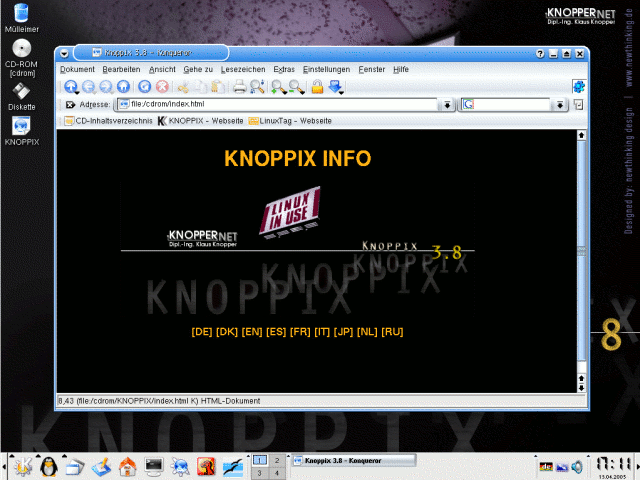Click the animated KDE gear icon
Viewport: 640px width, 480px height.
pyautogui.click(x=578, y=87)
